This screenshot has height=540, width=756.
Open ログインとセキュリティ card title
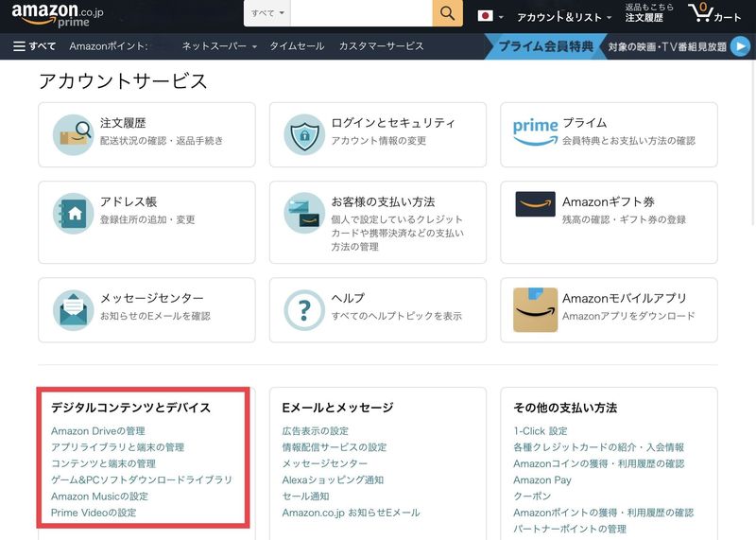pos(393,123)
